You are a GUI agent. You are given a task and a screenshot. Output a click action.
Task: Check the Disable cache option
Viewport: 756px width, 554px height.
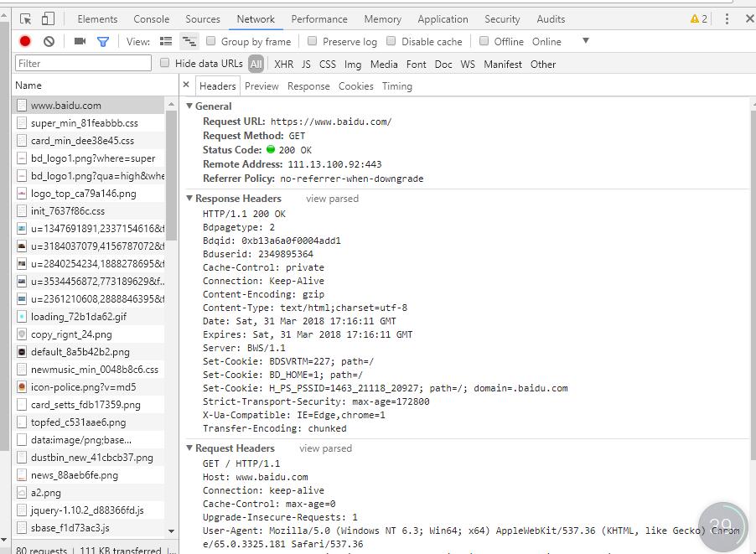tap(391, 41)
